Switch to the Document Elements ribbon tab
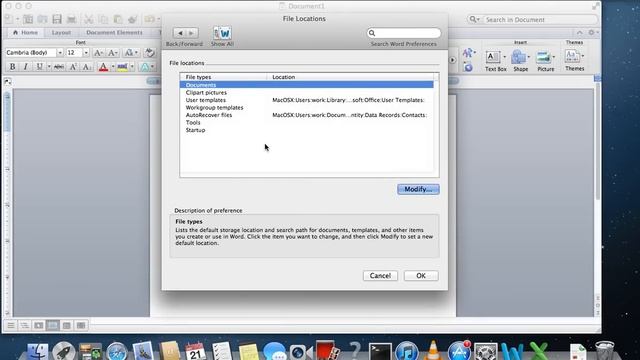This screenshot has width=640, height=360. tap(114, 32)
